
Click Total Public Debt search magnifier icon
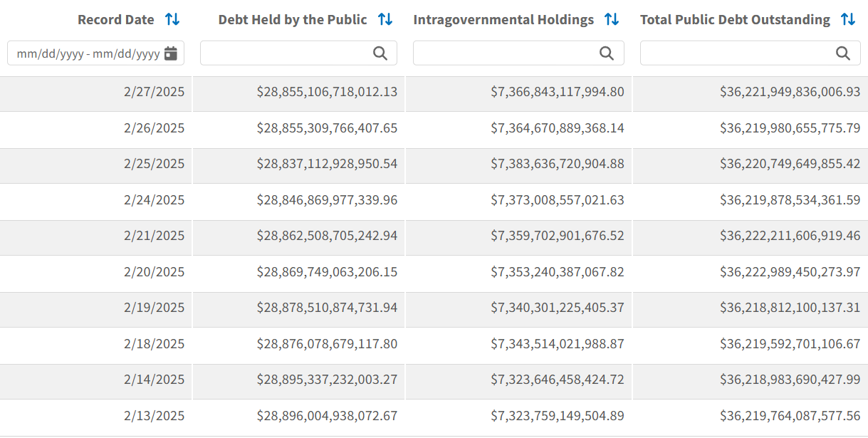[x=843, y=53]
